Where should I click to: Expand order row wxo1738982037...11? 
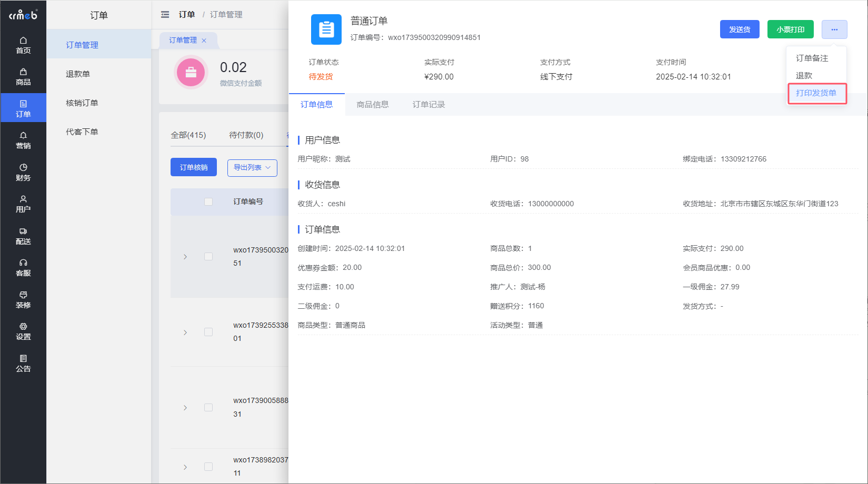tap(185, 467)
